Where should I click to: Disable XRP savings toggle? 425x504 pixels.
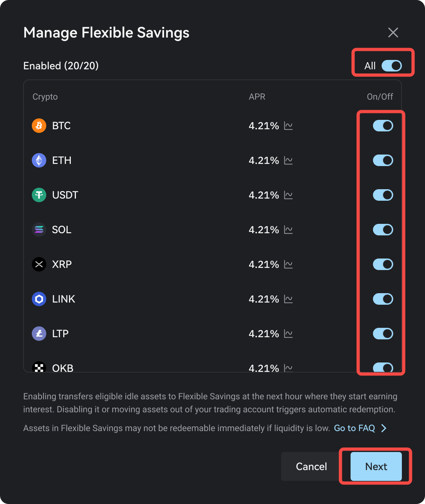[x=383, y=264]
